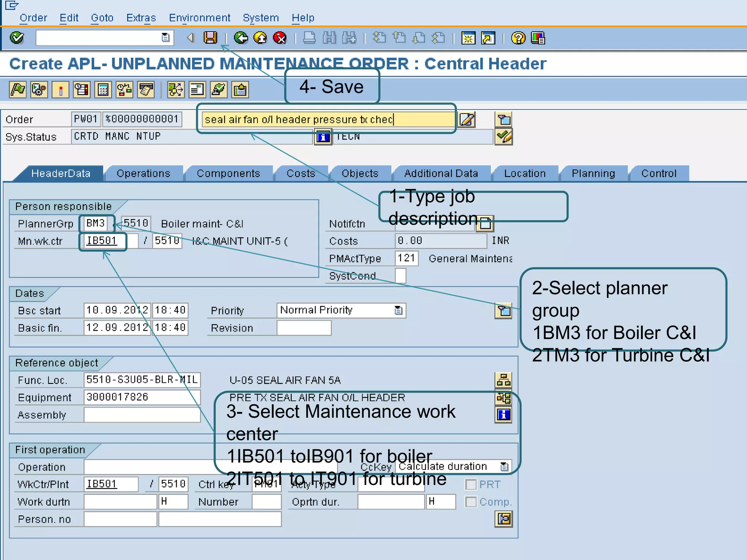Click the Previous Page icon

pyautogui.click(x=399, y=38)
